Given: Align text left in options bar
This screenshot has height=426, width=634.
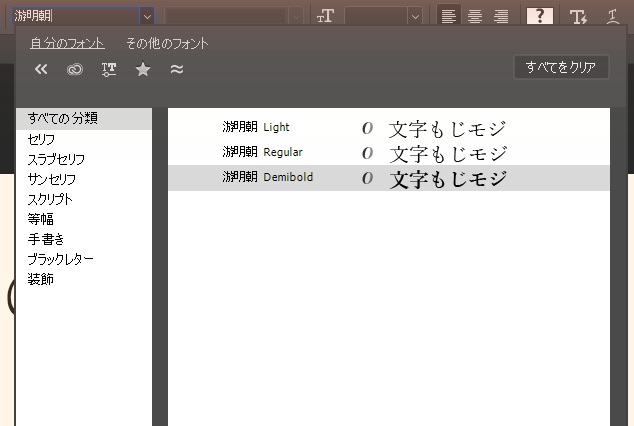Looking at the screenshot, I should pos(448,16).
